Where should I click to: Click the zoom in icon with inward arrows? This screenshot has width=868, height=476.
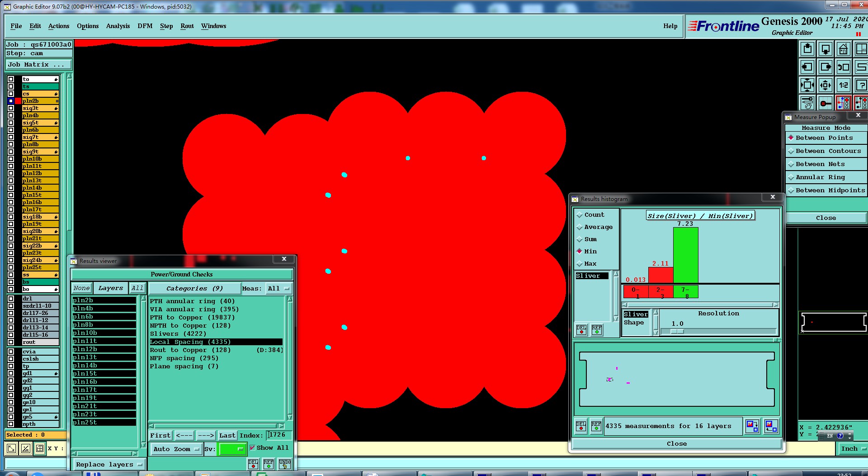(x=807, y=85)
